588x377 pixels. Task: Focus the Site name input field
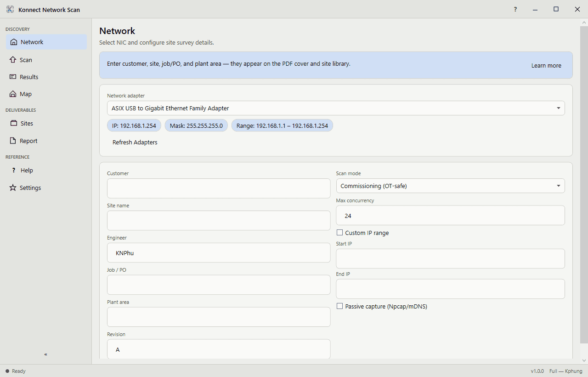click(x=219, y=221)
